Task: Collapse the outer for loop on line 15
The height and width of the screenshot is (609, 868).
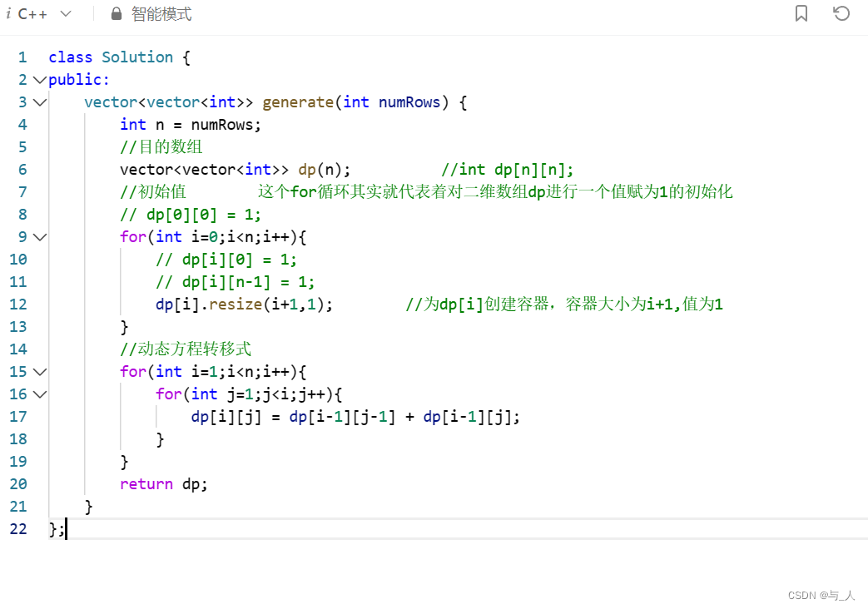Action: tap(39, 371)
